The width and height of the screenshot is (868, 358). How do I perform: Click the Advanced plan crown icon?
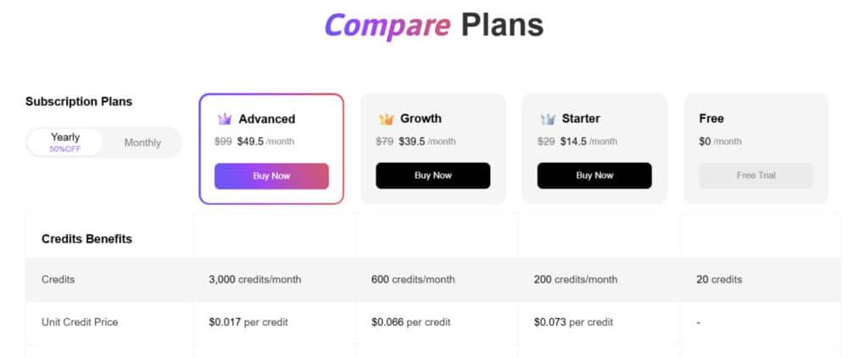[225, 120]
